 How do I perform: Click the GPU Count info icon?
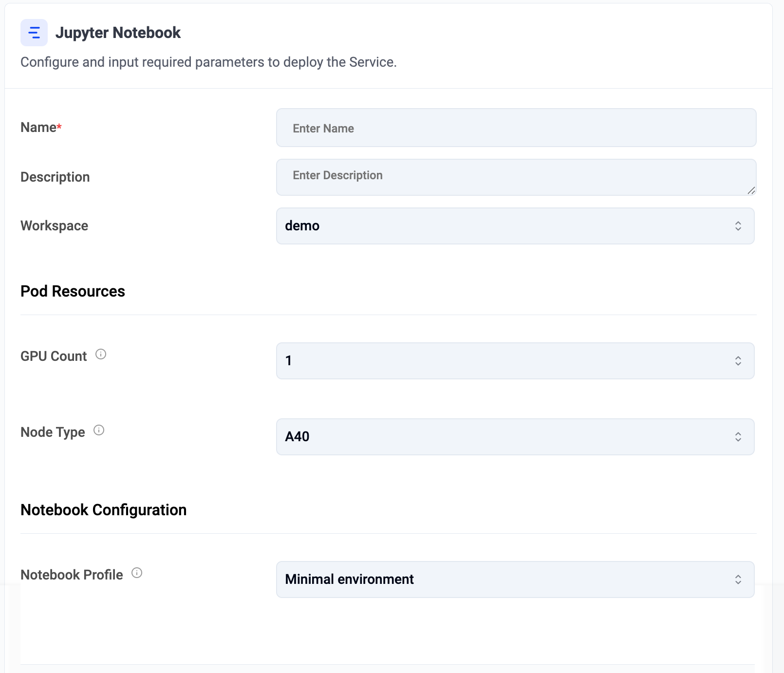point(101,354)
